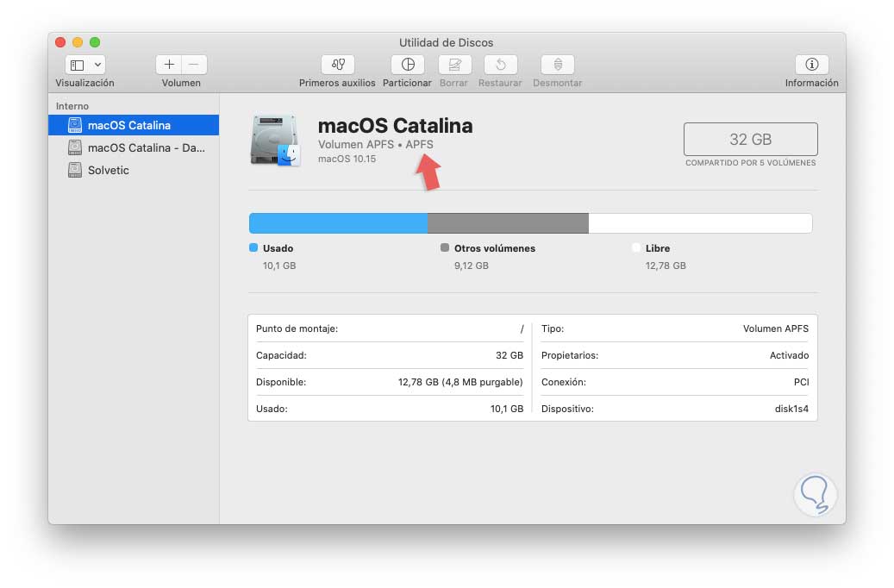This screenshot has width=894, height=588.
Task: Select the macOS Catalina - Data volume
Action: click(146, 147)
